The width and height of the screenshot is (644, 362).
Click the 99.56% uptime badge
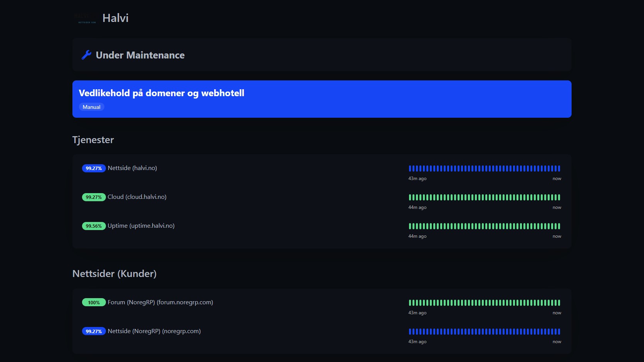point(94,226)
